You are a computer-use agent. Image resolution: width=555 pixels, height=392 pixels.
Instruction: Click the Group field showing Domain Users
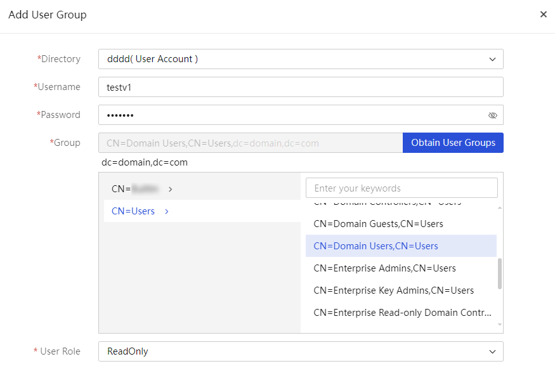pyautogui.click(x=251, y=143)
